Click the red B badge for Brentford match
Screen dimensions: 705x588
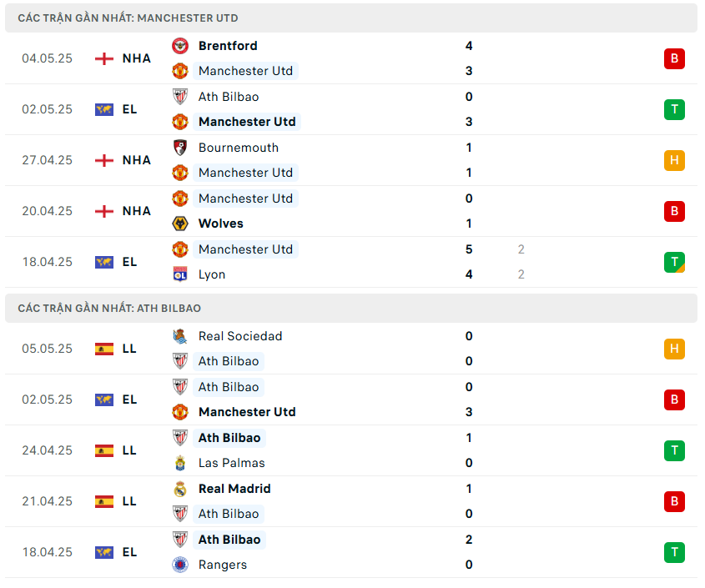point(674,58)
